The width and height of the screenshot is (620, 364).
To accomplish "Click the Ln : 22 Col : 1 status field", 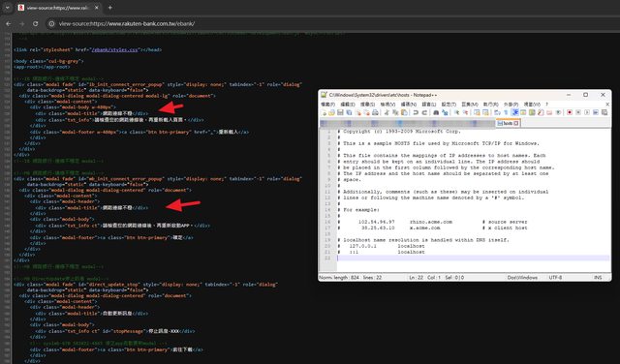I will pyautogui.click(x=424, y=278).
